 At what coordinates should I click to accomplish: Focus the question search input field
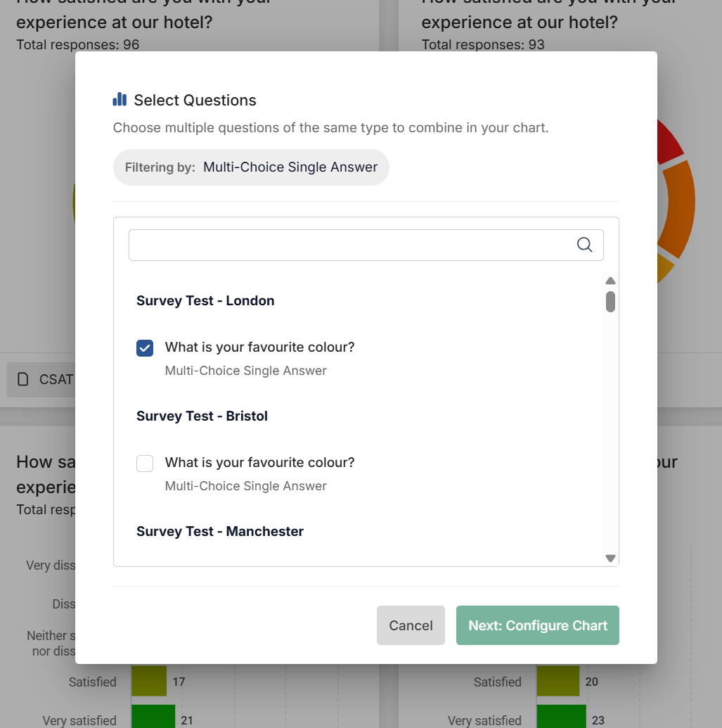[x=352, y=245]
